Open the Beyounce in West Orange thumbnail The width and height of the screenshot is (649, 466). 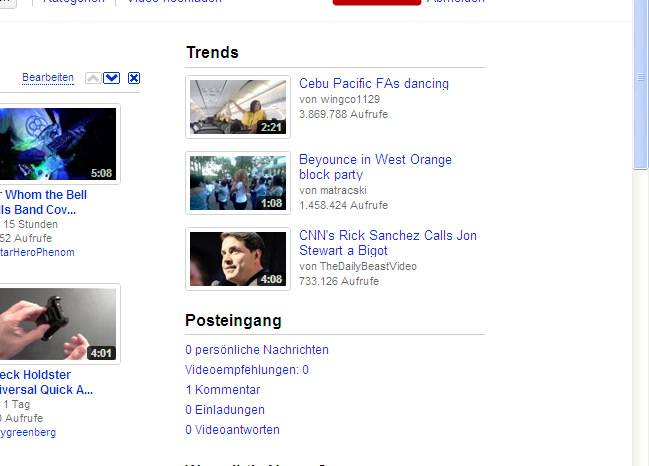238,183
